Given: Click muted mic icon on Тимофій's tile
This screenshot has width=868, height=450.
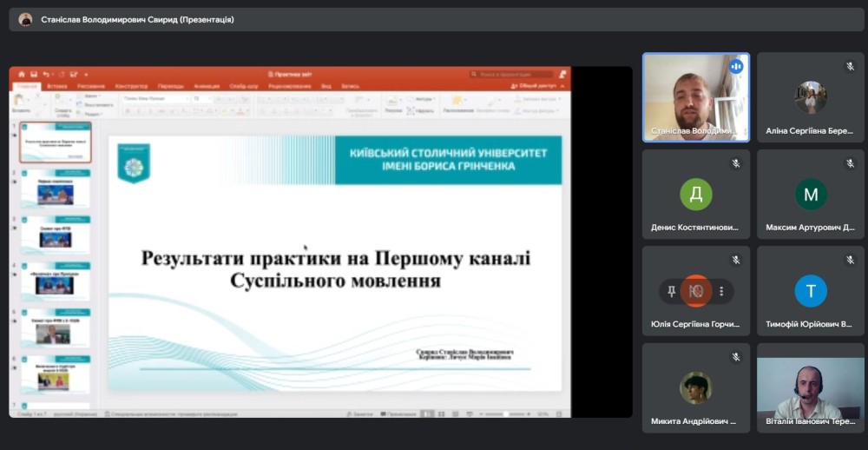Looking at the screenshot, I should coord(851,260).
